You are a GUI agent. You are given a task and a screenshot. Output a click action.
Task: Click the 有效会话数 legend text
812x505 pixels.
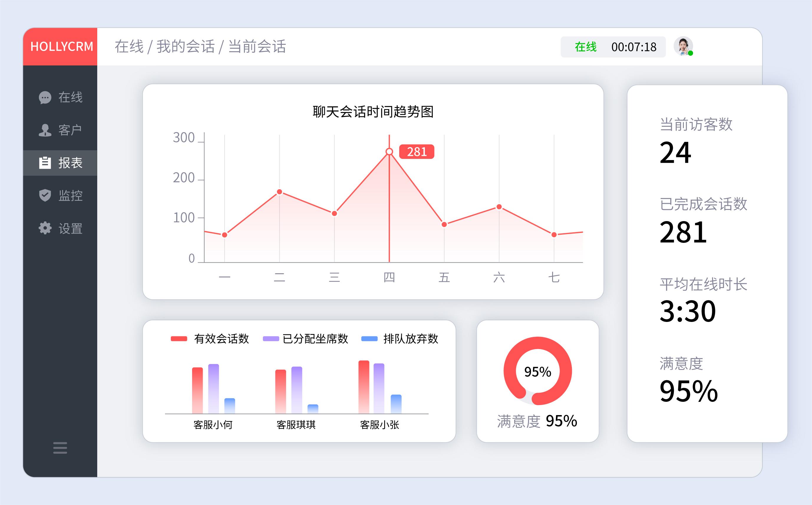tap(222, 339)
